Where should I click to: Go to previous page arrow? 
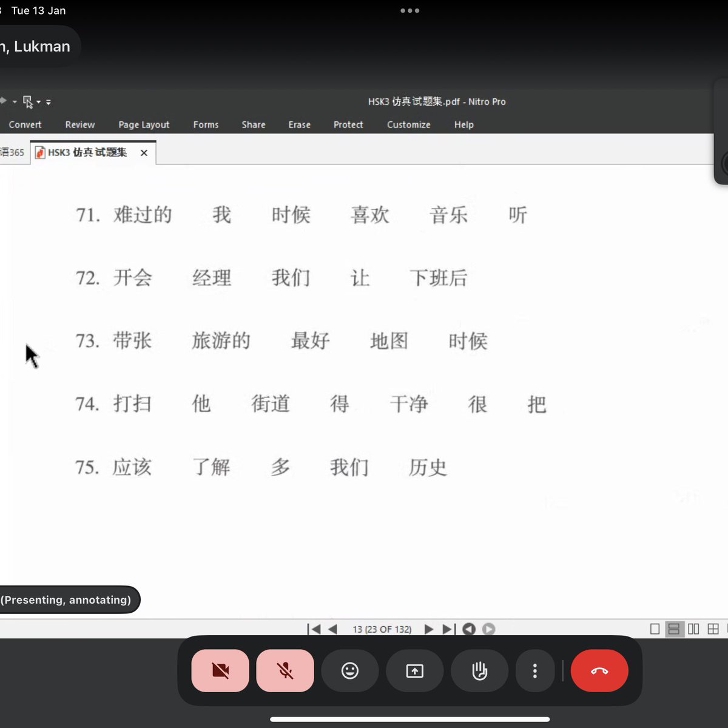tap(332, 629)
